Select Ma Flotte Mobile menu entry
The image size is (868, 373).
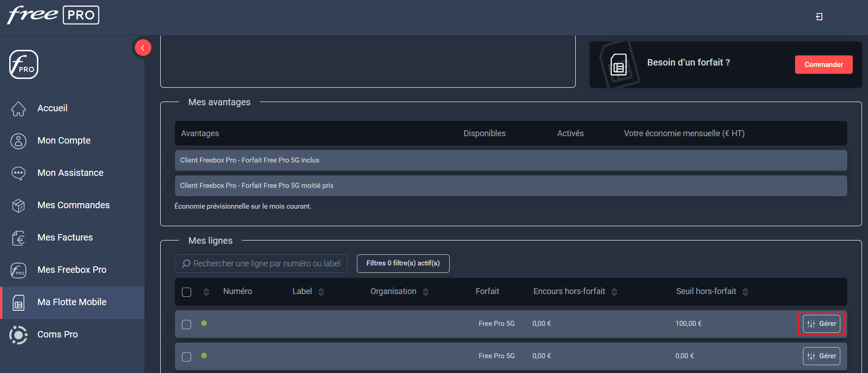pyautogui.click(x=73, y=302)
